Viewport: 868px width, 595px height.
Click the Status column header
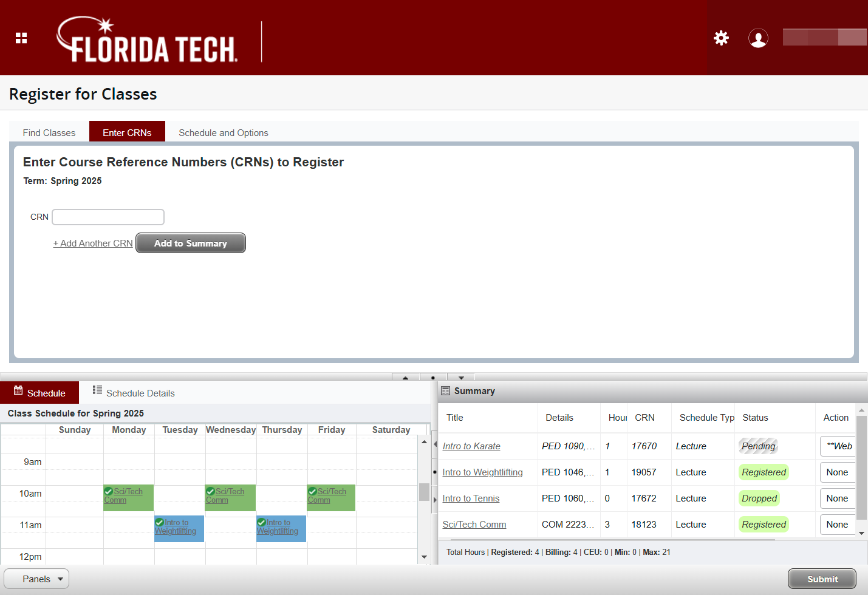tap(774, 418)
